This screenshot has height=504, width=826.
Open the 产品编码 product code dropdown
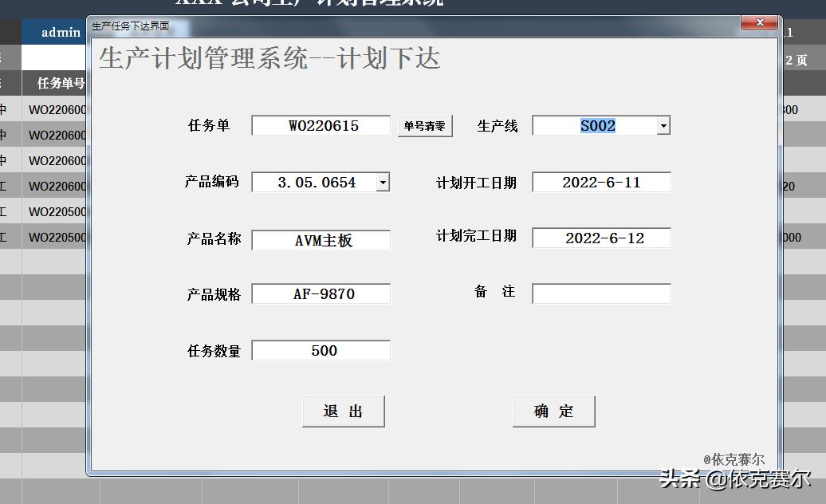pos(382,182)
